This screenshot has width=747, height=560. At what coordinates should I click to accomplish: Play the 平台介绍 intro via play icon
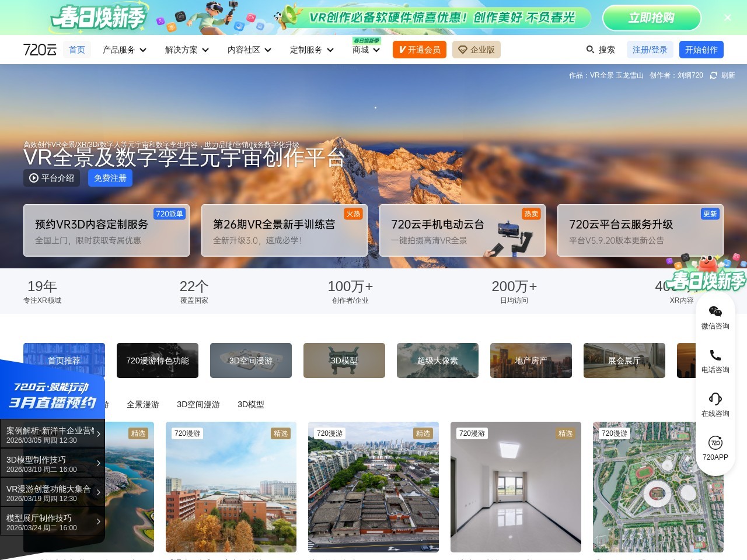click(34, 178)
